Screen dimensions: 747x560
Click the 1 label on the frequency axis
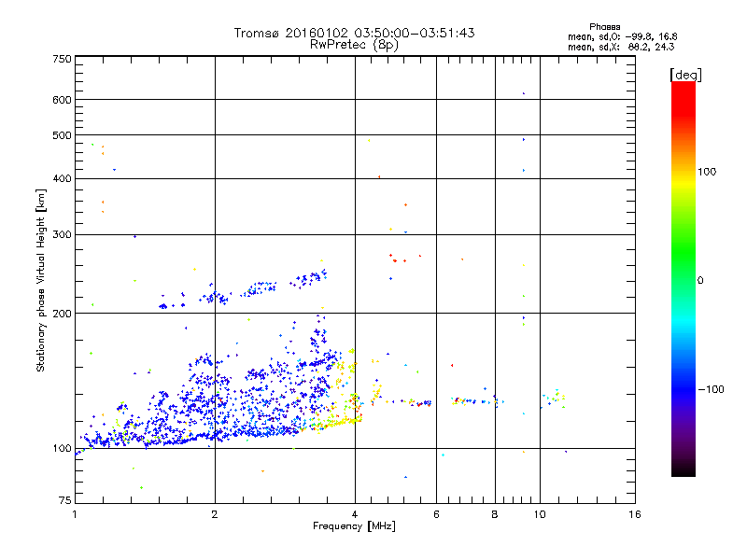(x=75, y=514)
